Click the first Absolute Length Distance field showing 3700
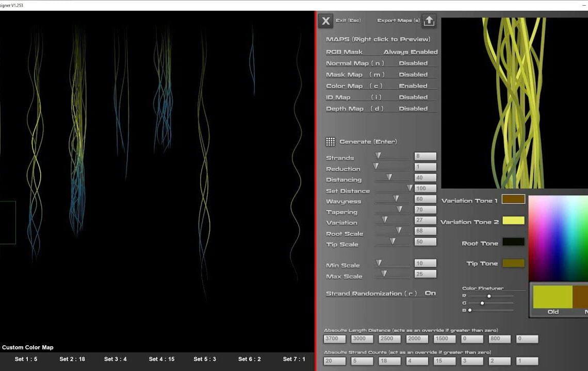 point(334,339)
